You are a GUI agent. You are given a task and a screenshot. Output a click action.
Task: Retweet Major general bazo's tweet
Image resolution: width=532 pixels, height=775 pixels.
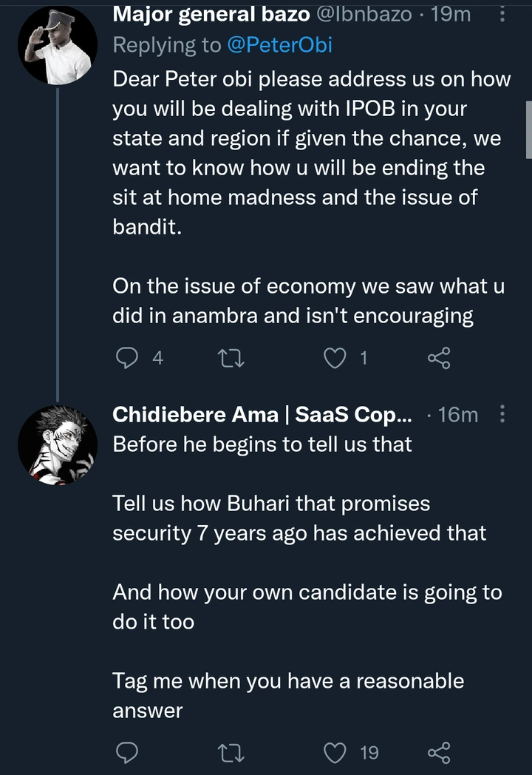pos(231,359)
